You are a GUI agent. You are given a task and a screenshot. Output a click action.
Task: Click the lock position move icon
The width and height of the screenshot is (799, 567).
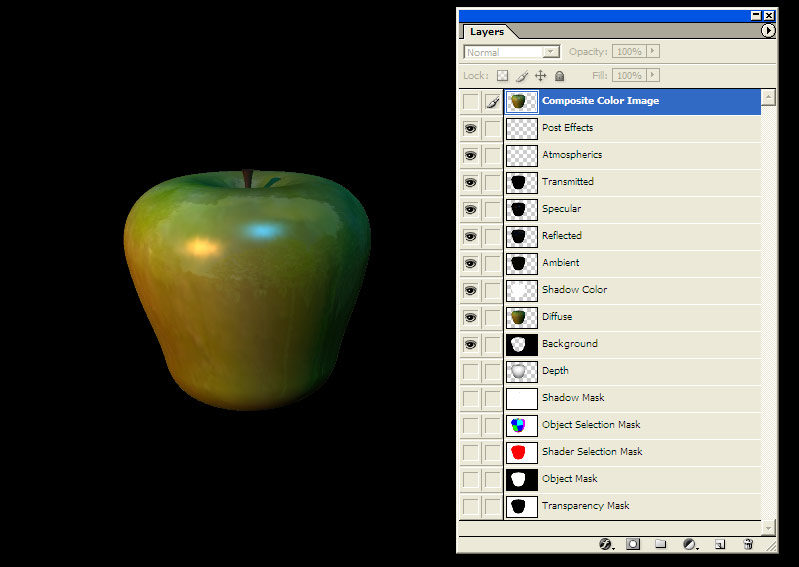click(x=540, y=76)
